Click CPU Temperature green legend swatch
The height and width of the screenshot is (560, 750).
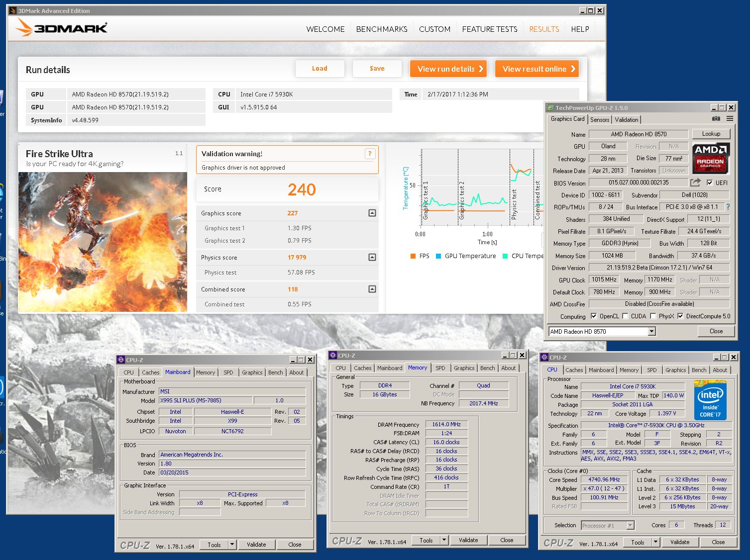505,256
